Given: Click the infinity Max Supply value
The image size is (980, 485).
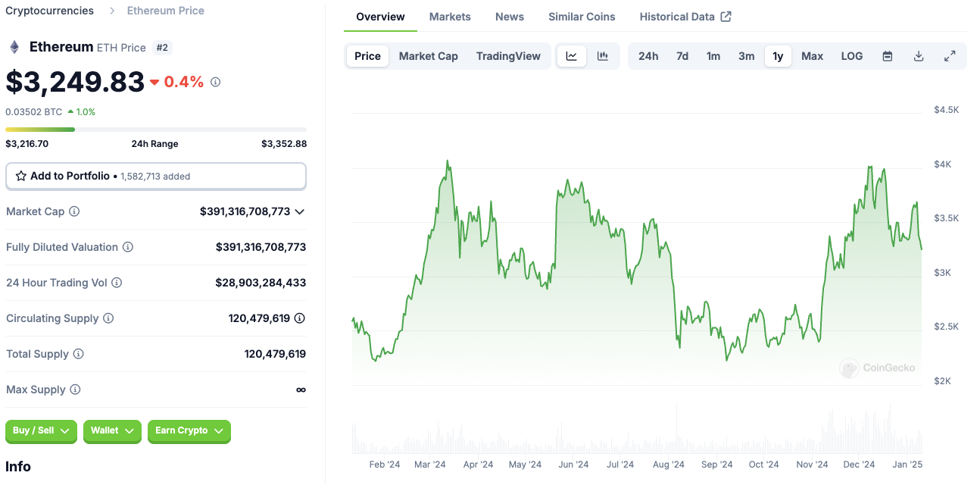Looking at the screenshot, I should click(x=301, y=390).
